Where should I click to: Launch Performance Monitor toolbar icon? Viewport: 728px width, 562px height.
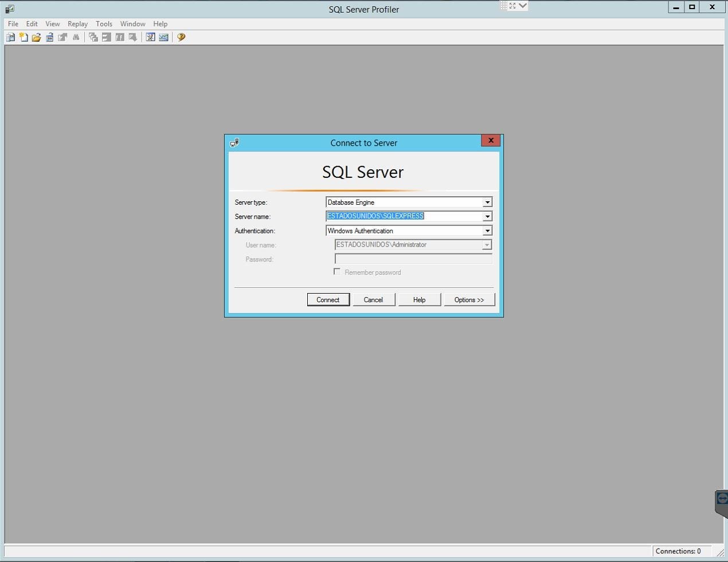tap(163, 37)
